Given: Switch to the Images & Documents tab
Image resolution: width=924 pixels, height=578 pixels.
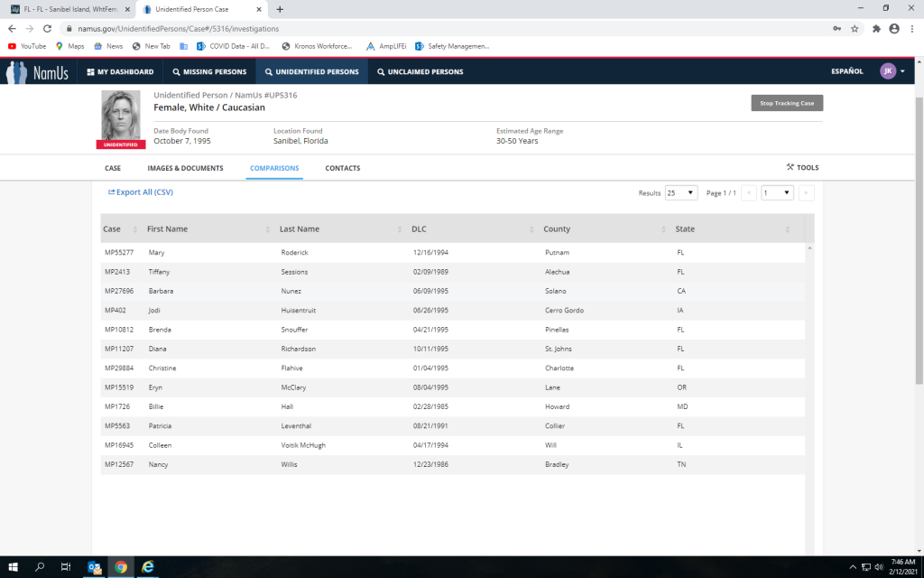Looking at the screenshot, I should pyautogui.click(x=185, y=168).
